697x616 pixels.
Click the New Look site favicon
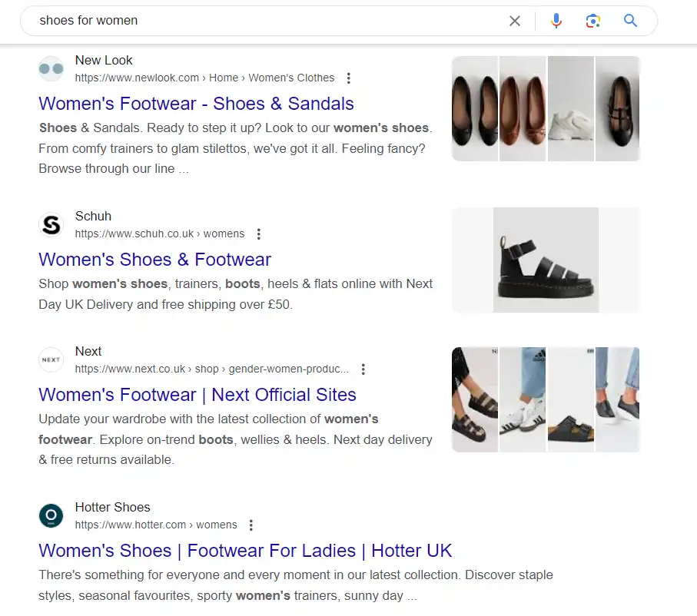point(51,69)
